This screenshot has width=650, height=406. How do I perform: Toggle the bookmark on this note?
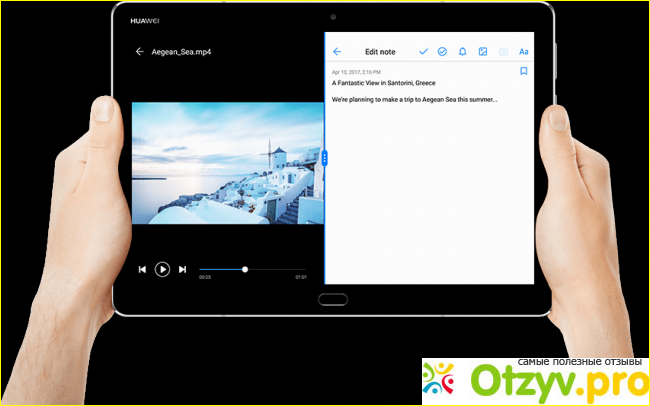pyautogui.click(x=523, y=72)
